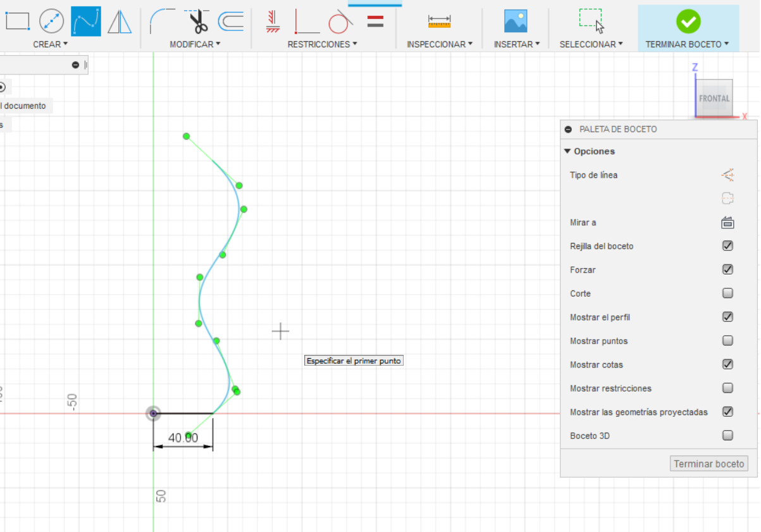Image resolution: width=761 pixels, height=532 pixels.
Task: Click the centerline icon under Tipo de línea
Action: [727, 199]
